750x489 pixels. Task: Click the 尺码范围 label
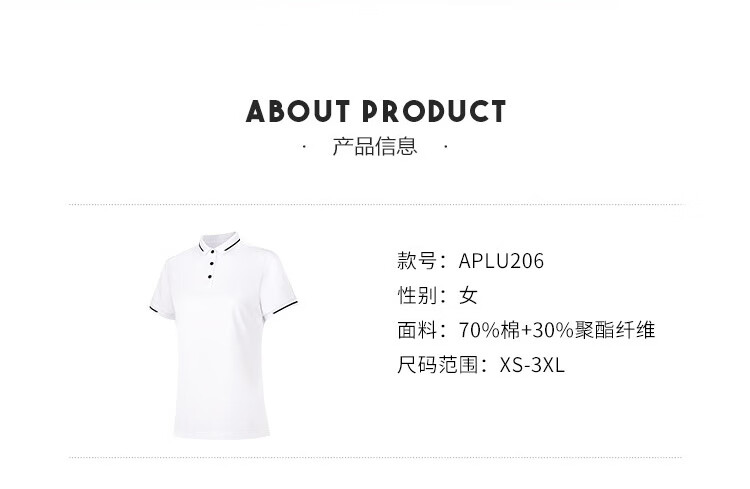(x=438, y=365)
